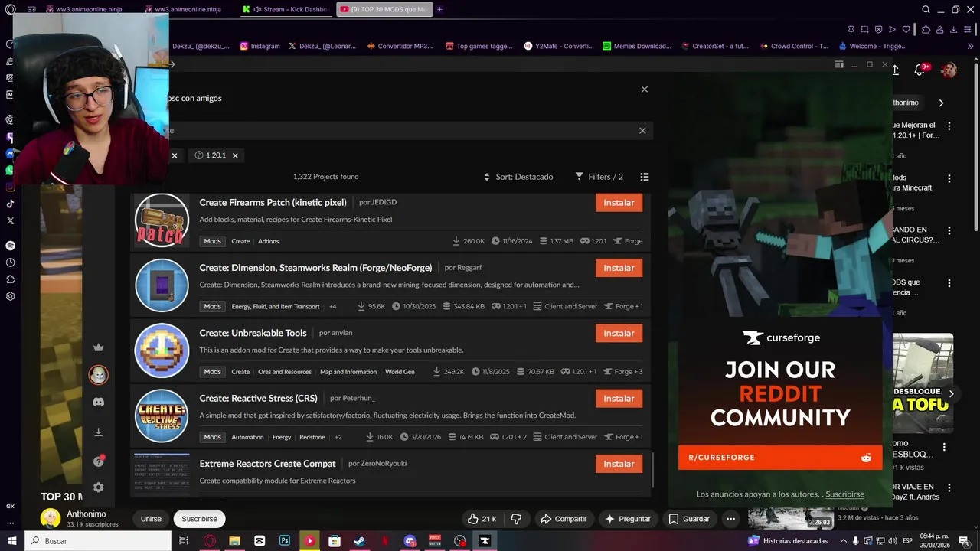Clear the CurseForge search field
The height and width of the screenshot is (551, 980).
point(642,130)
